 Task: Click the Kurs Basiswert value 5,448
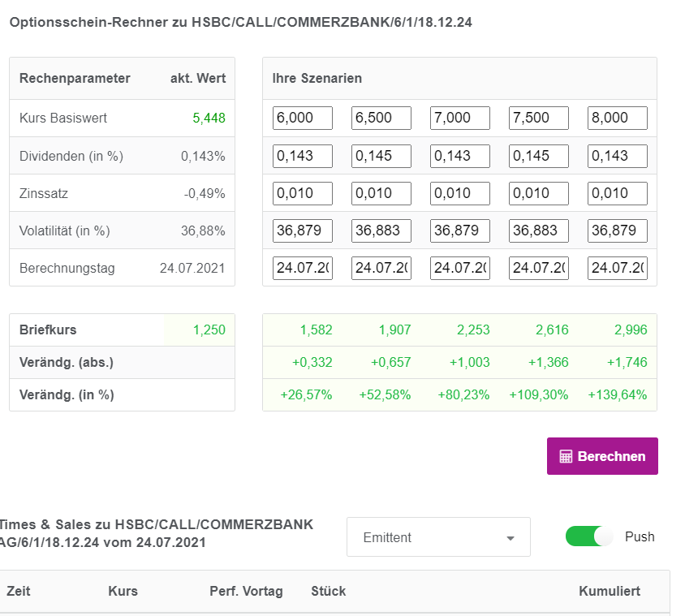pos(208,118)
